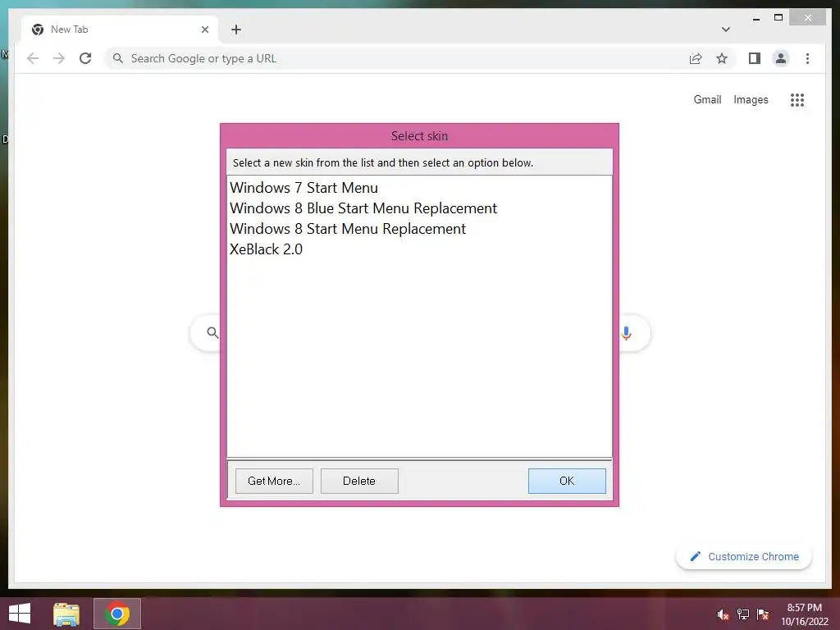The width and height of the screenshot is (840, 630).
Task: Go back in Chrome navigation
Action: (x=33, y=58)
